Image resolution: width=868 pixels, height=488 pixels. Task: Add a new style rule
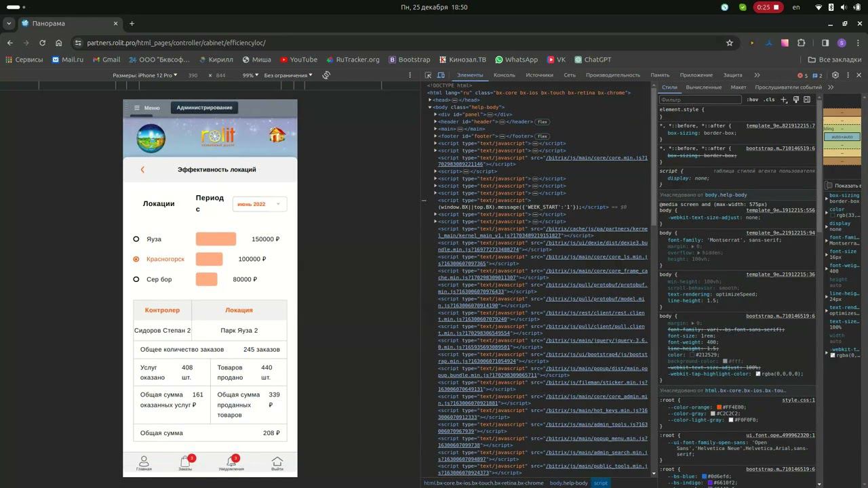pyautogui.click(x=784, y=100)
